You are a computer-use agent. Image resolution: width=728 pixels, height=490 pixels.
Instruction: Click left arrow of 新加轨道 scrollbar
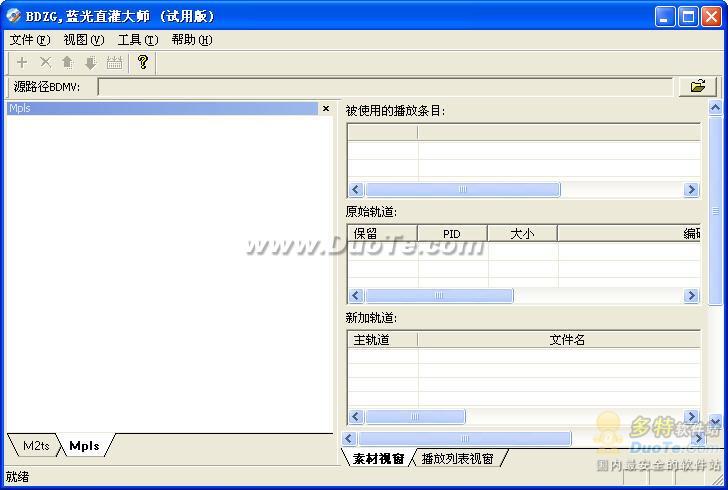[356, 416]
